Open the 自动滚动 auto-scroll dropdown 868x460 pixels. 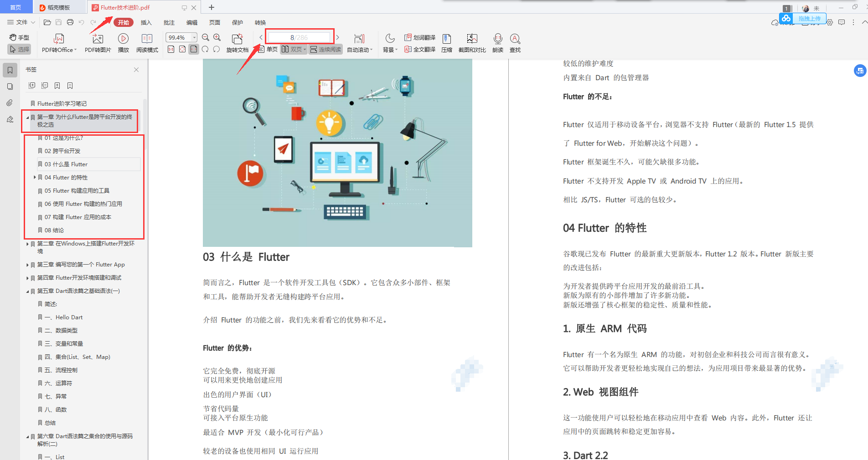360,43
